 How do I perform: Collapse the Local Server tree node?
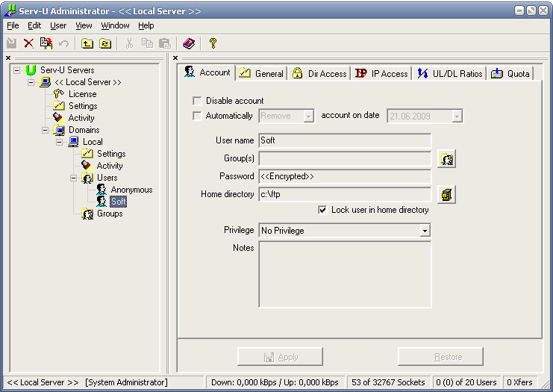31,82
